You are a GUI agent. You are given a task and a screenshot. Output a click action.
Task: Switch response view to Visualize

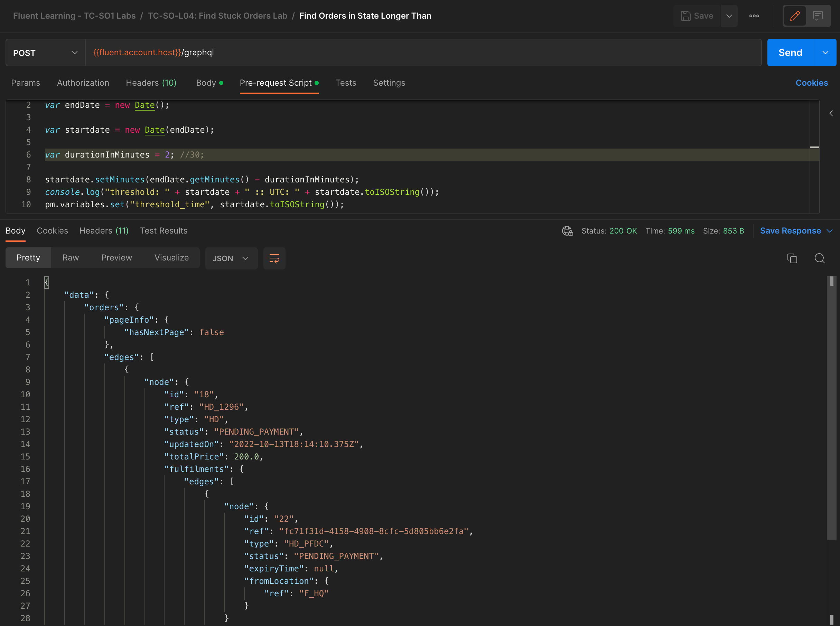point(171,258)
